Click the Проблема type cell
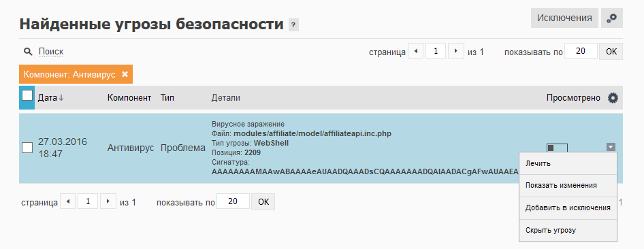The height and width of the screenshot is (249, 644). tap(182, 148)
